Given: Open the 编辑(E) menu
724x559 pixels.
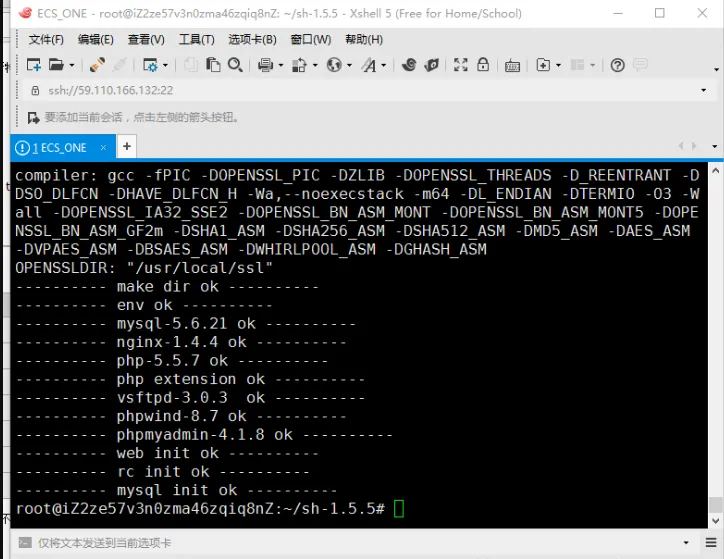Looking at the screenshot, I should (x=96, y=40).
